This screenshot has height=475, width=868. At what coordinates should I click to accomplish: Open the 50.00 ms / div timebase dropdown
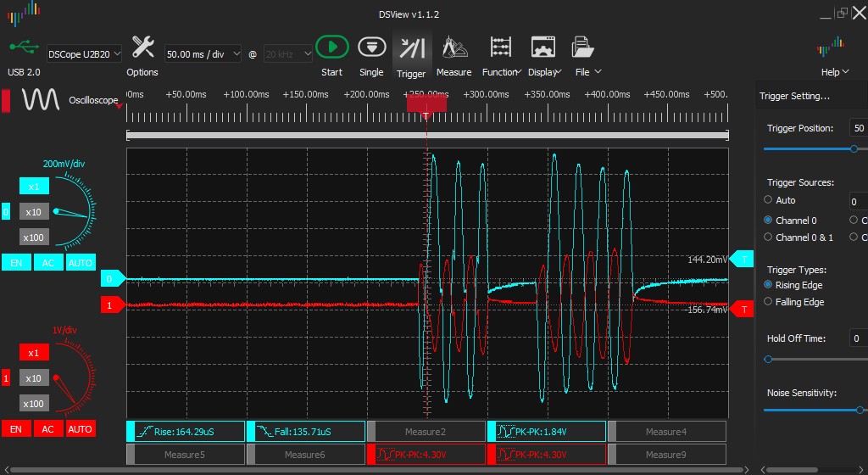[203, 53]
